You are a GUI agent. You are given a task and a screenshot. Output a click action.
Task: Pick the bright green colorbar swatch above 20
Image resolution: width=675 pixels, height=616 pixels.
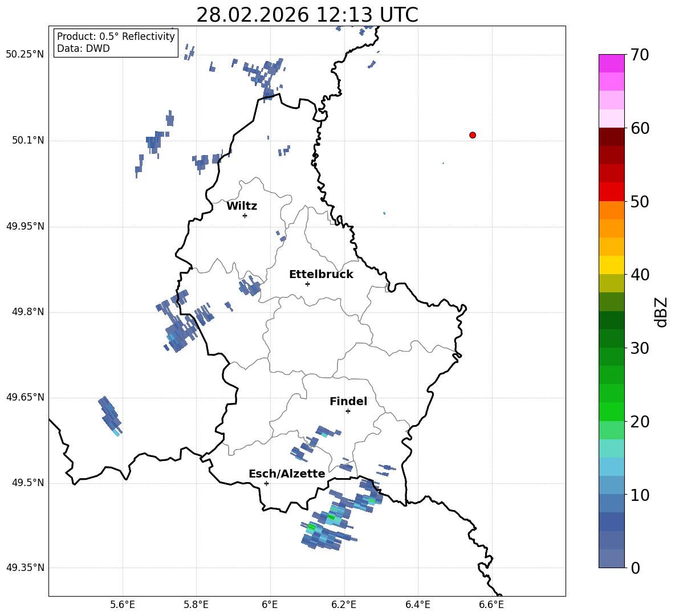click(x=611, y=412)
